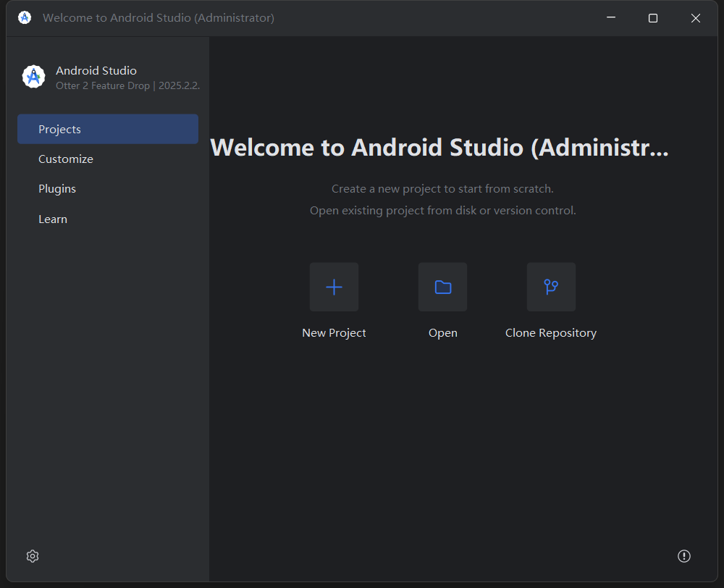Click the Otter 2 Feature Drop version text
Image resolution: width=724 pixels, height=588 pixels.
tap(127, 86)
